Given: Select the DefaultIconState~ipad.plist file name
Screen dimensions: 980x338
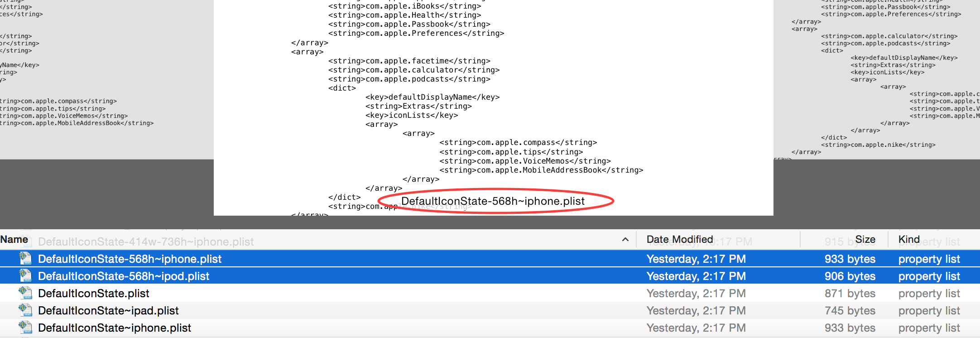Looking at the screenshot, I should pyautogui.click(x=108, y=311).
